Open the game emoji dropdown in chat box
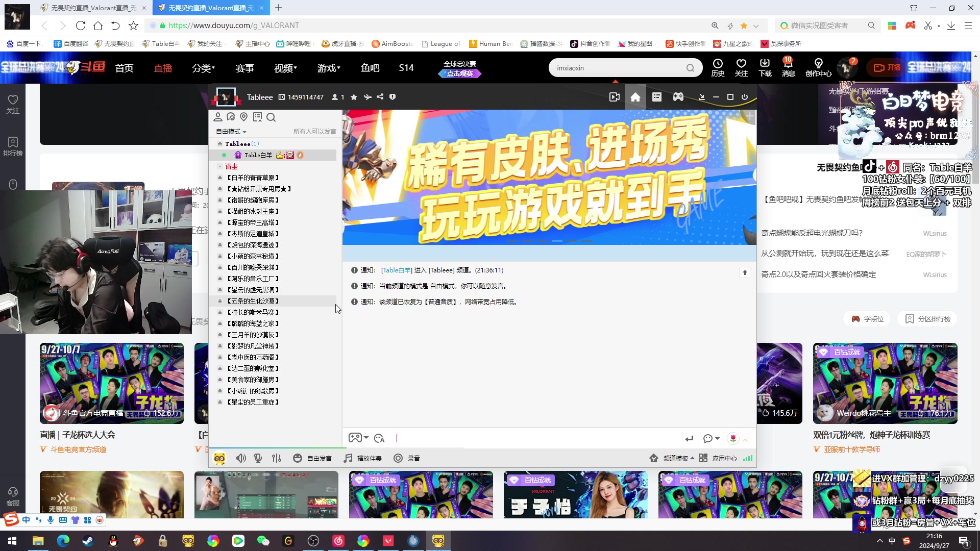 click(x=358, y=438)
